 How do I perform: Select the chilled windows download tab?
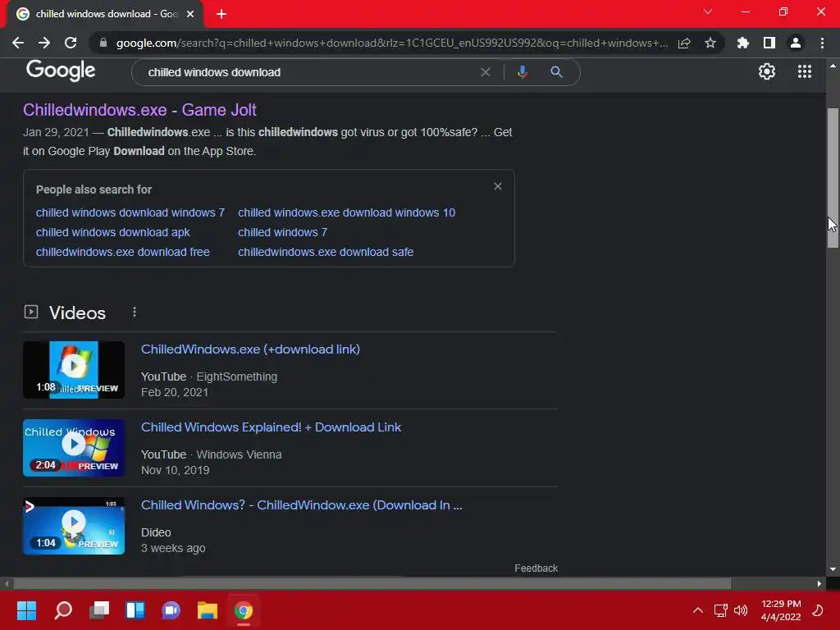point(105,14)
